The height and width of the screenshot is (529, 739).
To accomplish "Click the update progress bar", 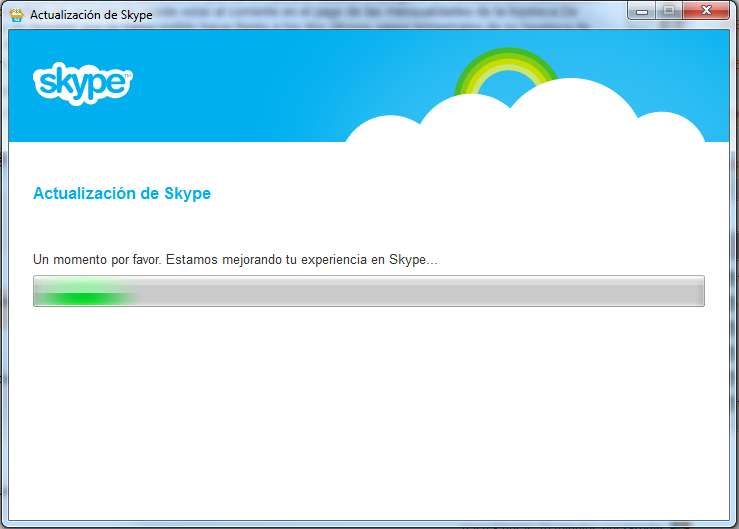I will tap(369, 291).
